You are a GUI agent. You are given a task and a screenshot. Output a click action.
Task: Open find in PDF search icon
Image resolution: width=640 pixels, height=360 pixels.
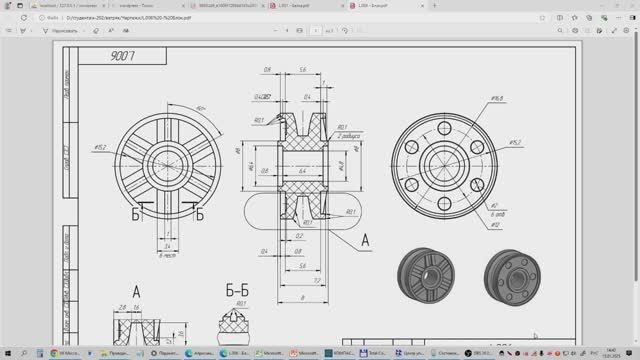click(560, 31)
